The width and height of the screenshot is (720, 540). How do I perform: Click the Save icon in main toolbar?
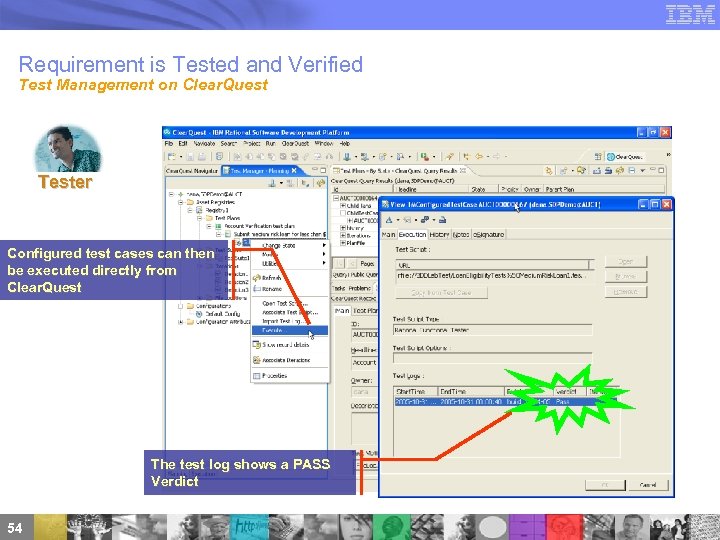point(191,157)
